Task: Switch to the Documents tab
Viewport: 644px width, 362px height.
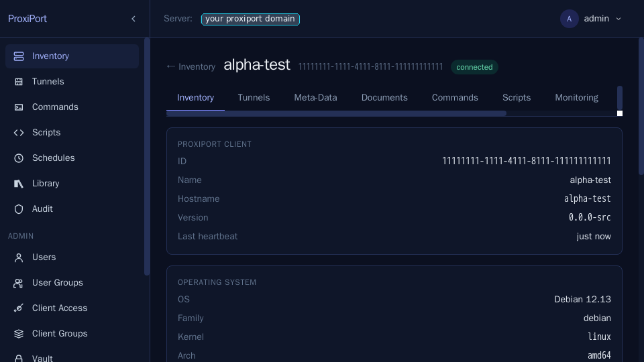Action: 384,98
